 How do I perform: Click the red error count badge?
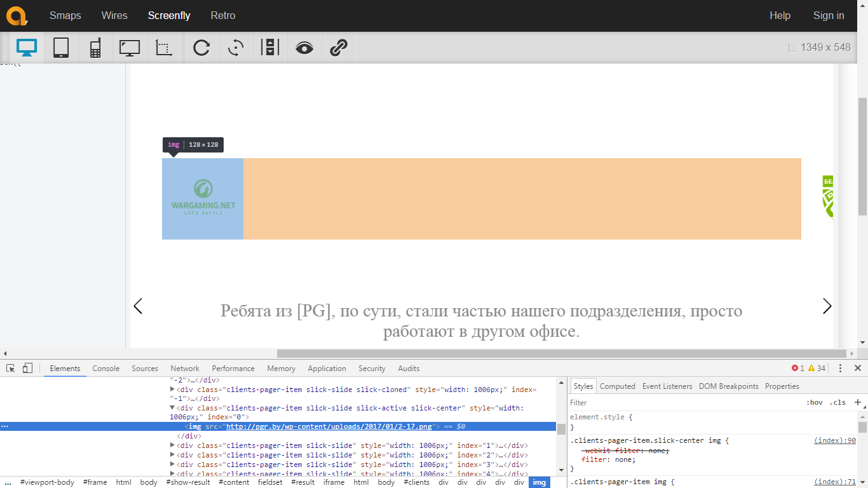coord(798,369)
